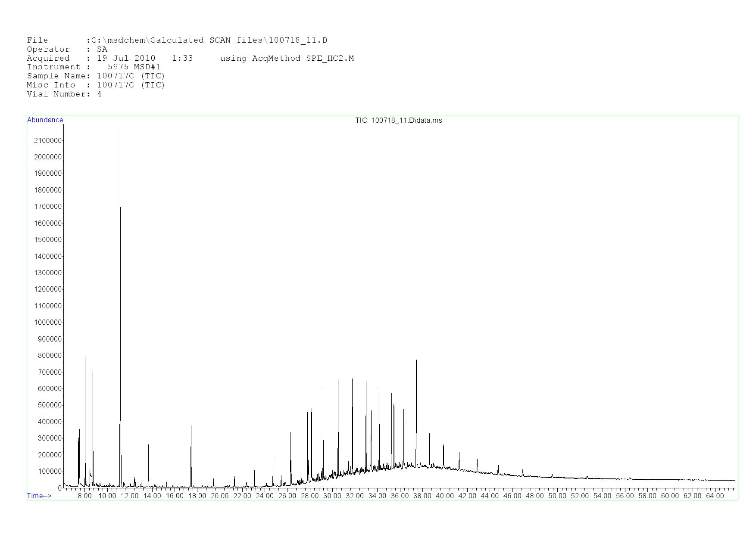Viewport: 756px width, 534px height.
Task: Click the 1000000 abundance tick label
Action: point(47,323)
